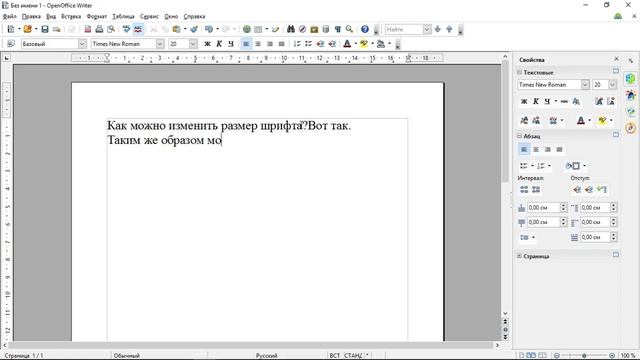Viewport: 640px width, 360px height.
Task: Create a new document with toolbar icon
Action: (11, 29)
